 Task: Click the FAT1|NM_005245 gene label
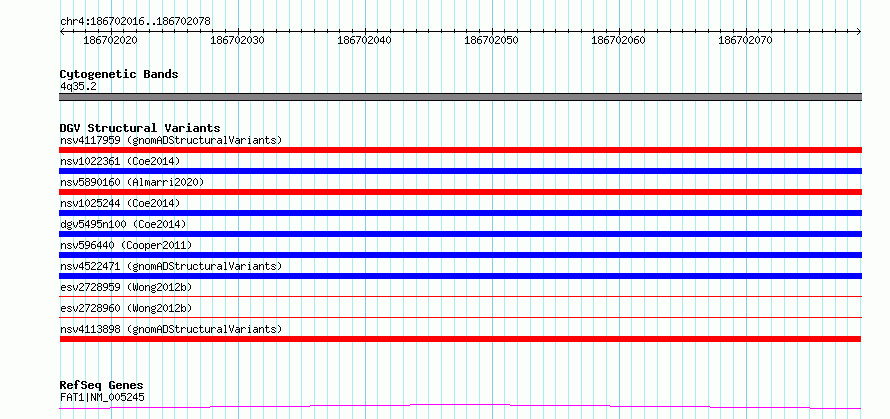[102, 397]
